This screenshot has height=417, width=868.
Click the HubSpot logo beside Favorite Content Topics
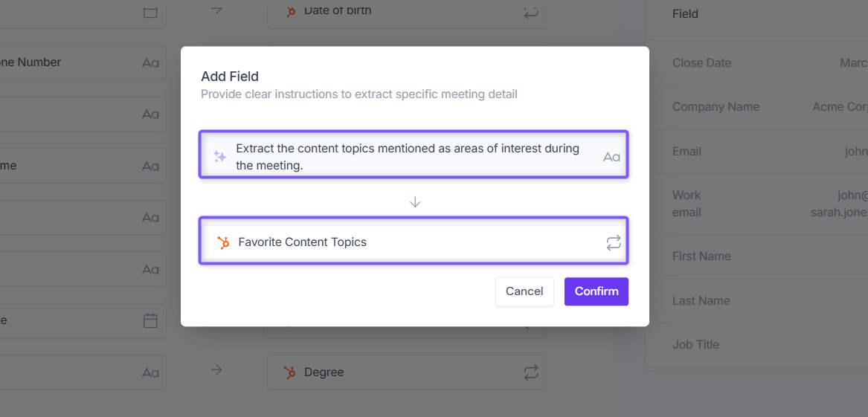coord(223,242)
